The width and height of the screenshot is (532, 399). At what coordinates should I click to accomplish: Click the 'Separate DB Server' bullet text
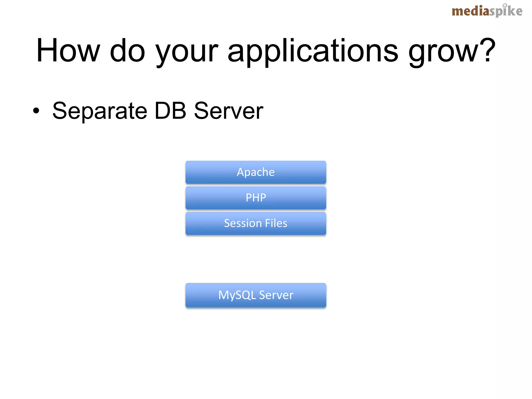(158, 111)
